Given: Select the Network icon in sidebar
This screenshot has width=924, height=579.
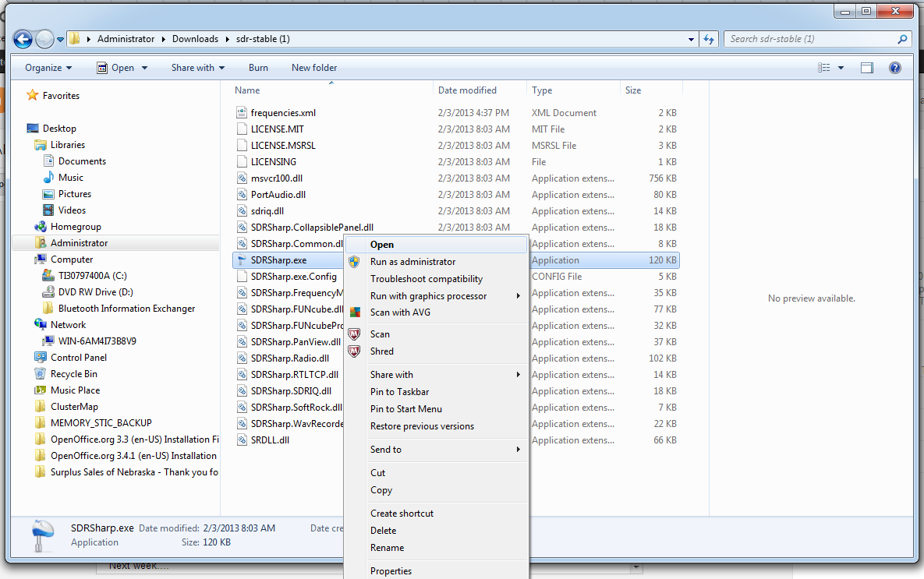Looking at the screenshot, I should pyautogui.click(x=41, y=324).
